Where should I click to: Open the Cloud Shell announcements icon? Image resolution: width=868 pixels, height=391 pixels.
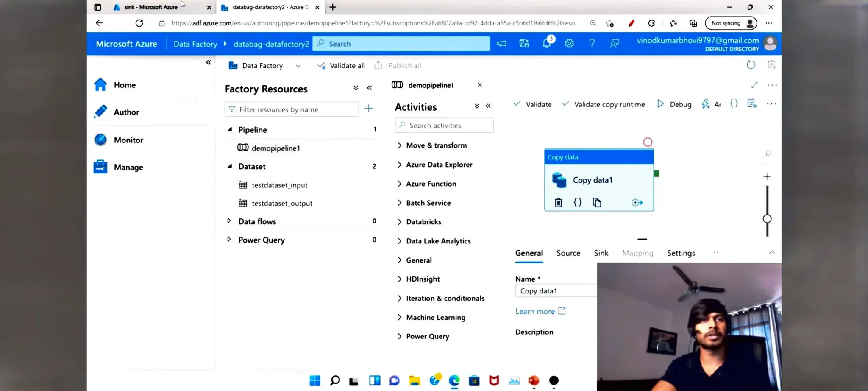point(502,43)
